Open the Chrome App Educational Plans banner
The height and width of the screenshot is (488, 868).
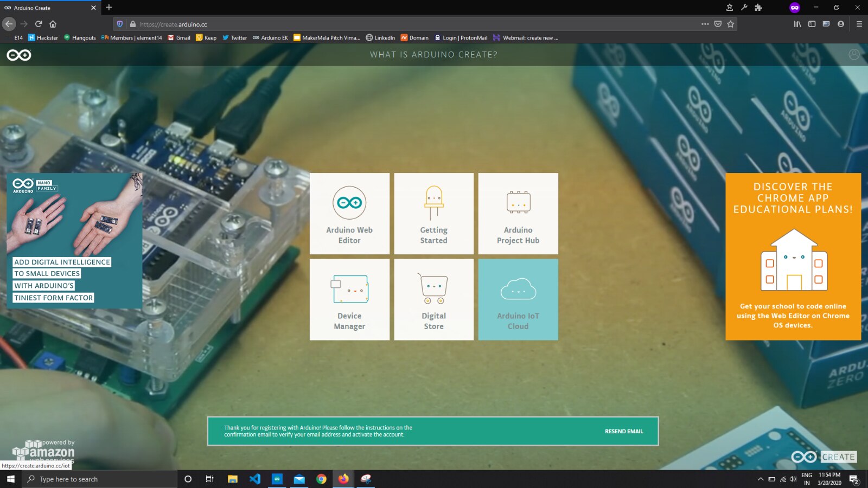793,256
